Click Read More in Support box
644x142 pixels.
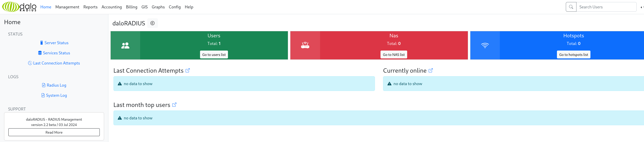click(54, 132)
